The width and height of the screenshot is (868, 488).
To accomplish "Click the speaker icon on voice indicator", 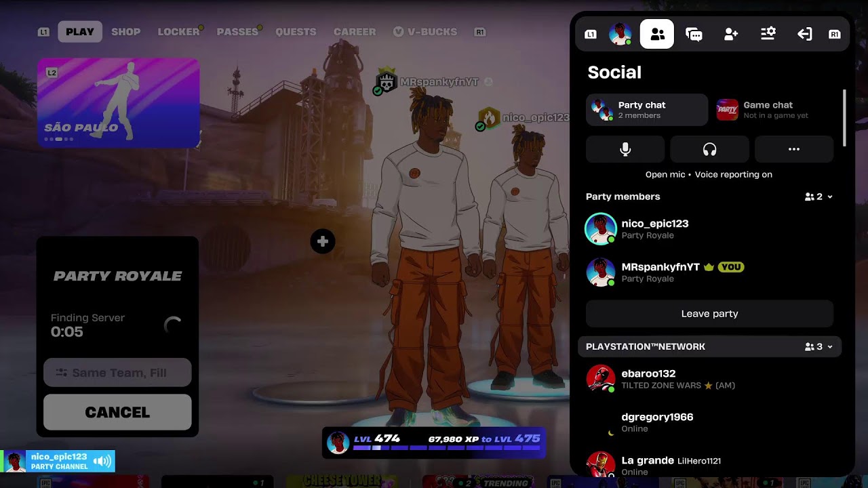I will point(102,462).
